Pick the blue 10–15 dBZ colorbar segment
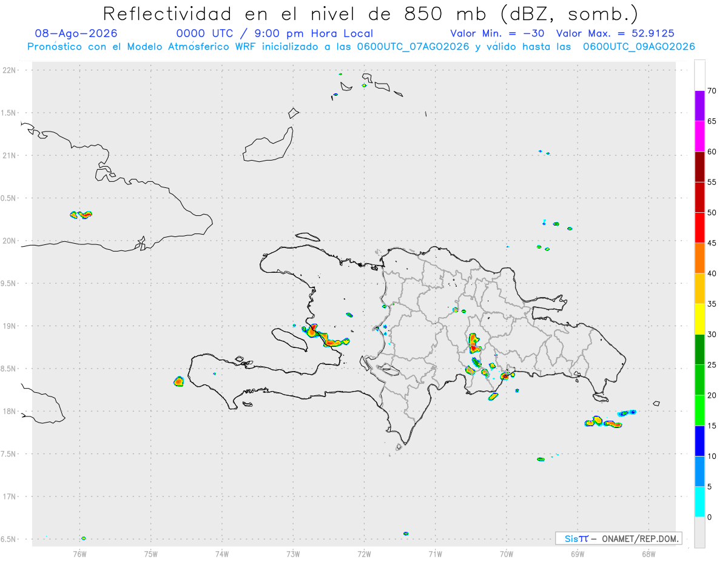728x562 pixels. coord(699,441)
